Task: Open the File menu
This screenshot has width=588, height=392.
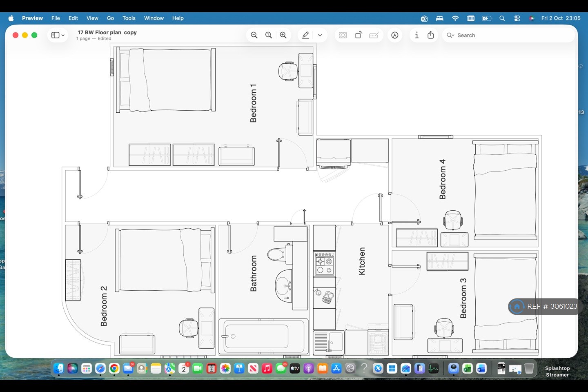Action: pyautogui.click(x=56, y=18)
